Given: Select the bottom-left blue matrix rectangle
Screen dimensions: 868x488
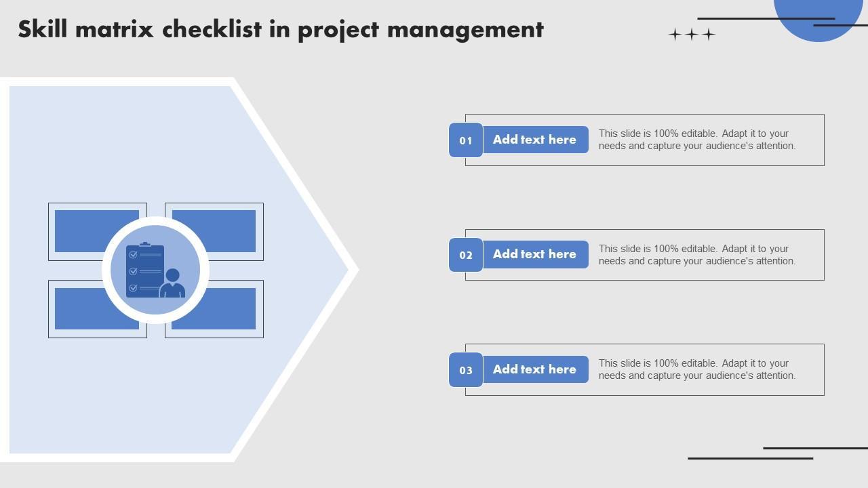Looking at the screenshot, I should [80, 310].
